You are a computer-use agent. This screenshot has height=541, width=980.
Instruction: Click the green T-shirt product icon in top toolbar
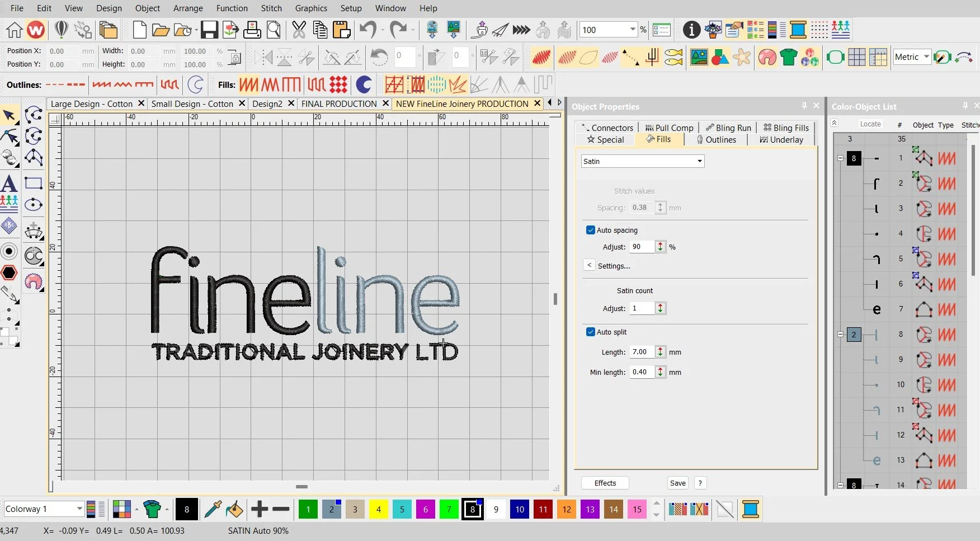[789, 57]
